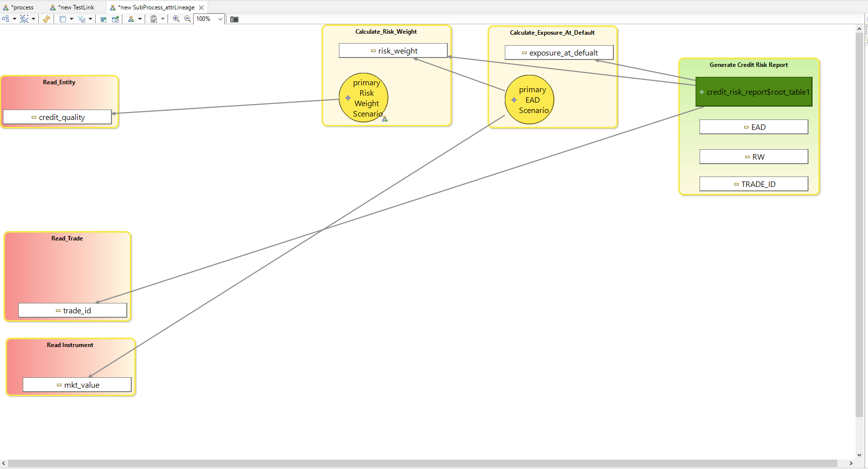Open the clipboard icon dropdown arrow

click(163, 19)
